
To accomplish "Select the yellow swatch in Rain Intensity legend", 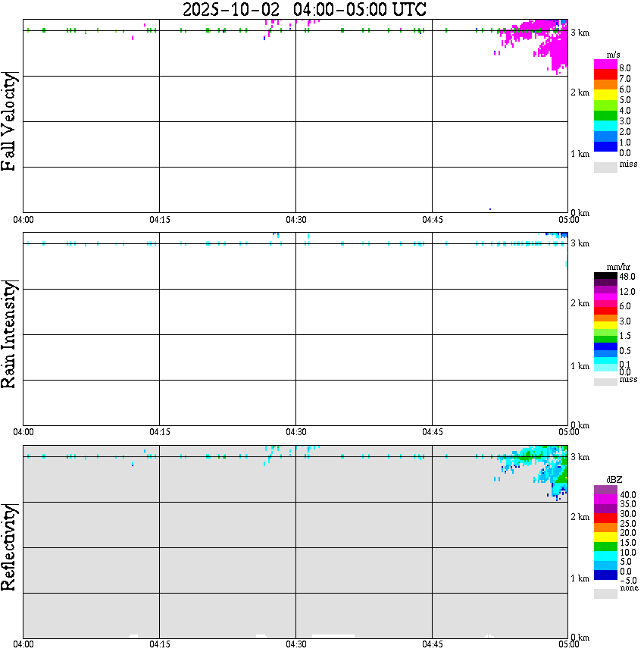I will [605, 325].
